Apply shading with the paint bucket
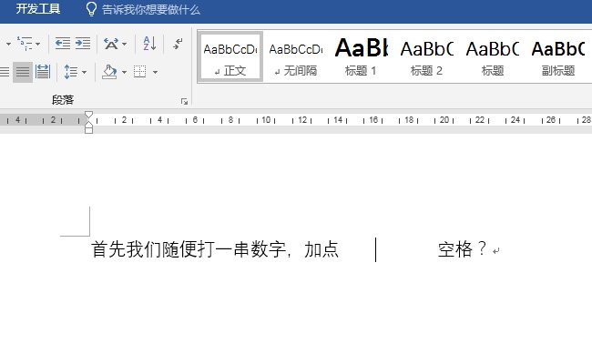The image size is (592, 364). 109,72
